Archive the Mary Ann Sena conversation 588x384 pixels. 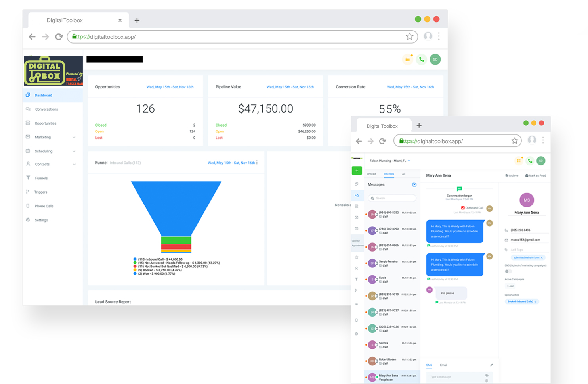(x=512, y=175)
